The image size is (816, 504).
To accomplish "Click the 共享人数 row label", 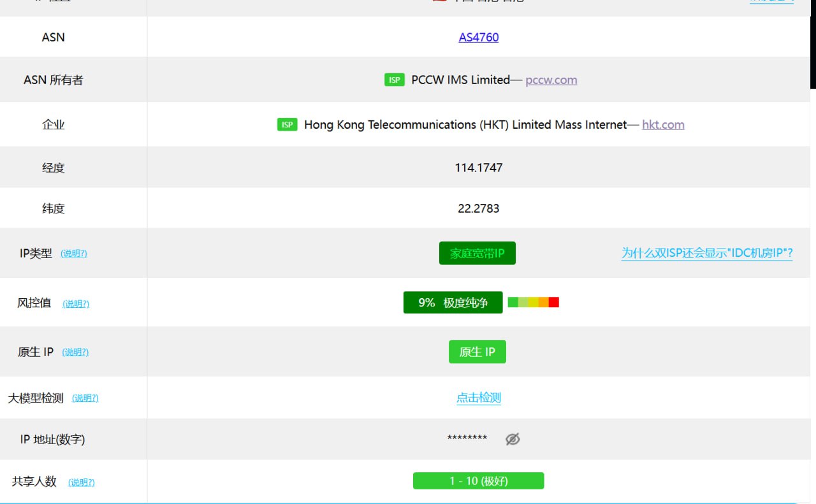I will click(34, 481).
